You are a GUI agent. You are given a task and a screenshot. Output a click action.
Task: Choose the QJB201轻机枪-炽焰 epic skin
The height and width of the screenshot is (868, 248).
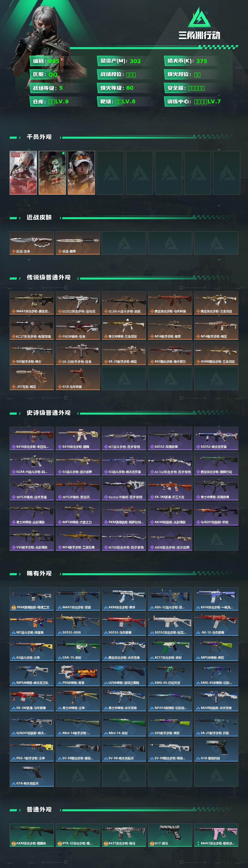click(216, 514)
